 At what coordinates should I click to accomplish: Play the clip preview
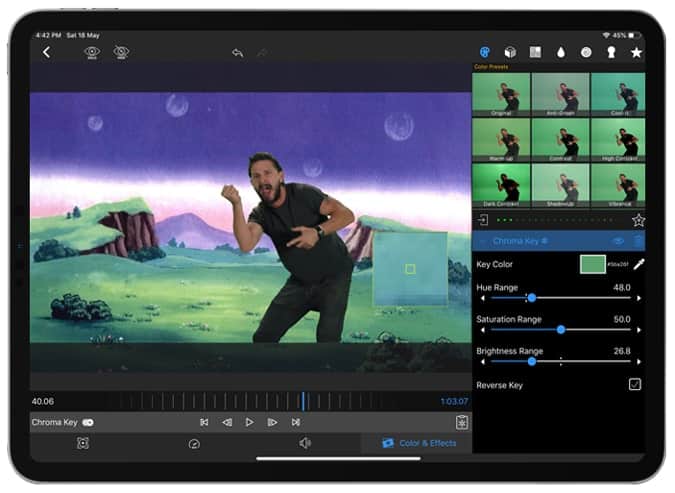[249, 422]
